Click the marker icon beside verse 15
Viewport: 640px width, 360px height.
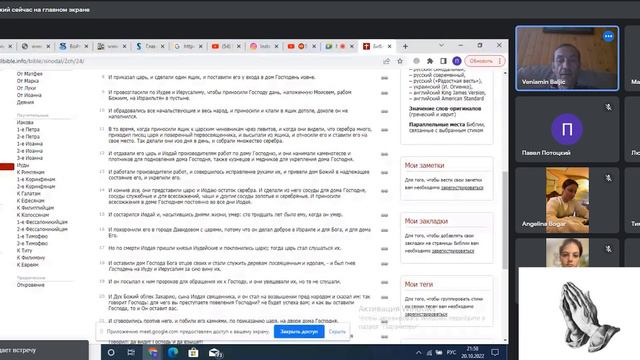384,215
